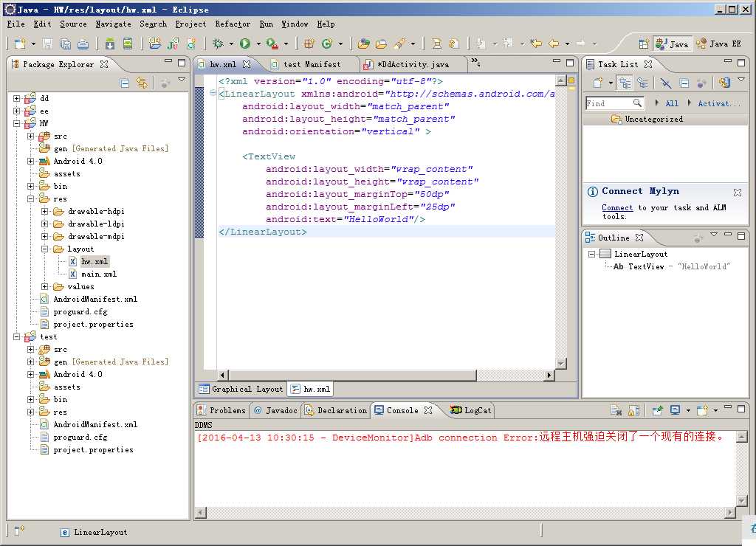The width and height of the screenshot is (756, 546).
Task: Open the Refactor menu
Action: (233, 24)
